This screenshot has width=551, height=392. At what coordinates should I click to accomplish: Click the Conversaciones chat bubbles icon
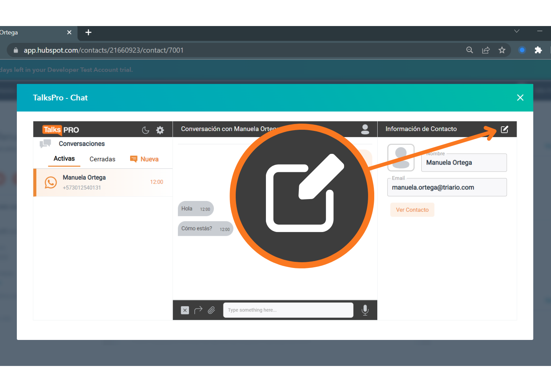pos(45,144)
